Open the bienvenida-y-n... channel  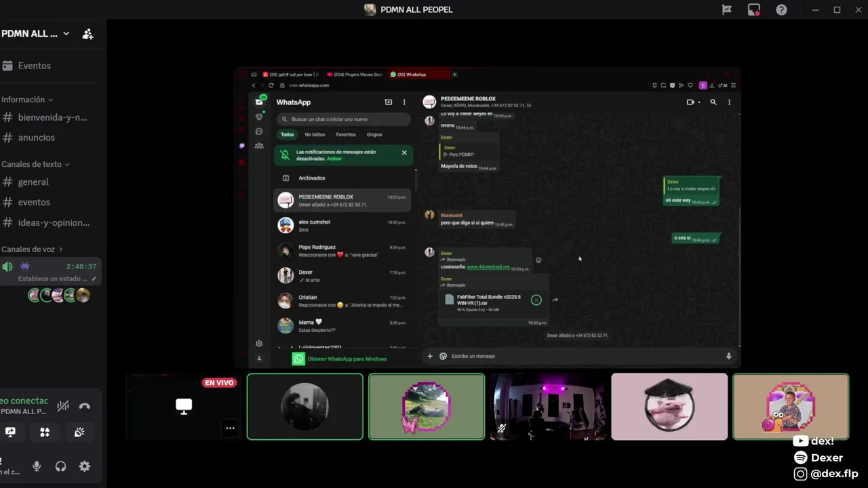46,117
